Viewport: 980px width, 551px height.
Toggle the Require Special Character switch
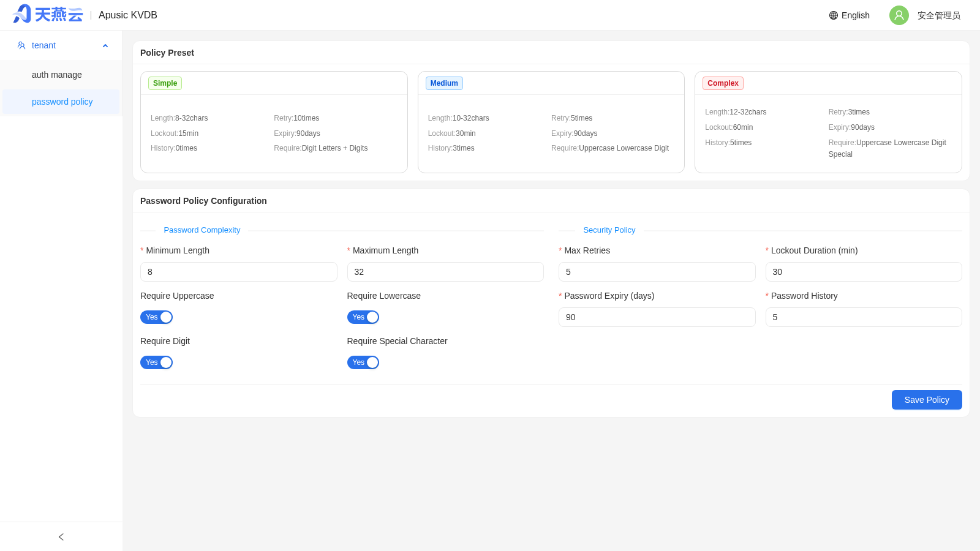tap(363, 362)
